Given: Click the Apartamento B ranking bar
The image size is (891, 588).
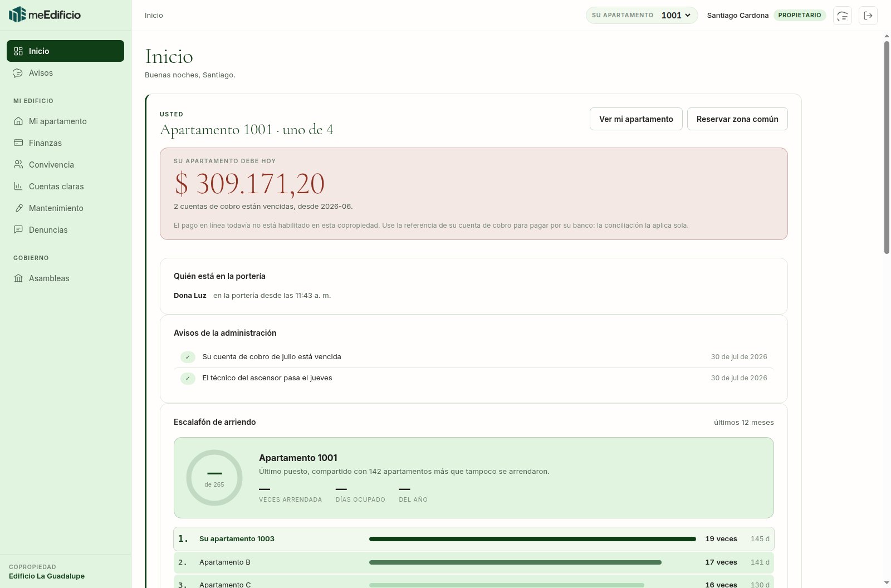Looking at the screenshot, I should coord(515,562).
